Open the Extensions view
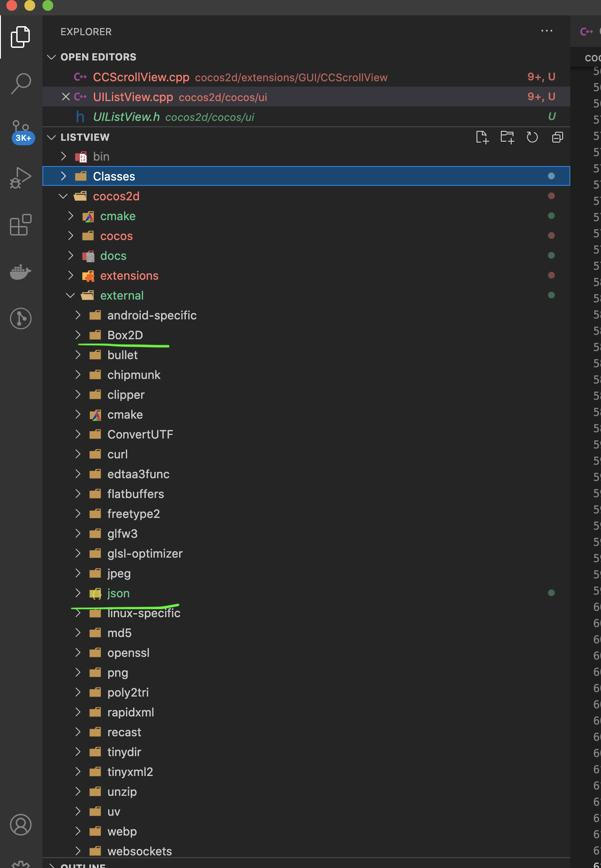 pos(21,225)
